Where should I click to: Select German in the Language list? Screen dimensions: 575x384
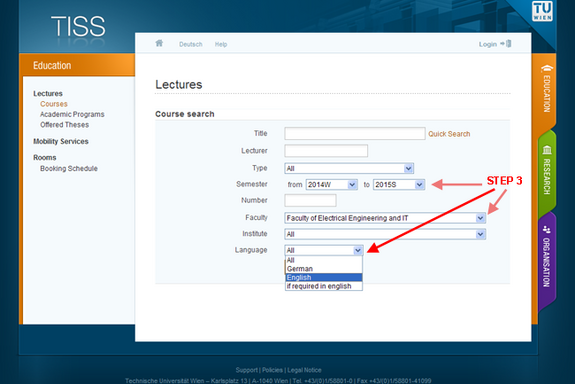click(x=324, y=269)
